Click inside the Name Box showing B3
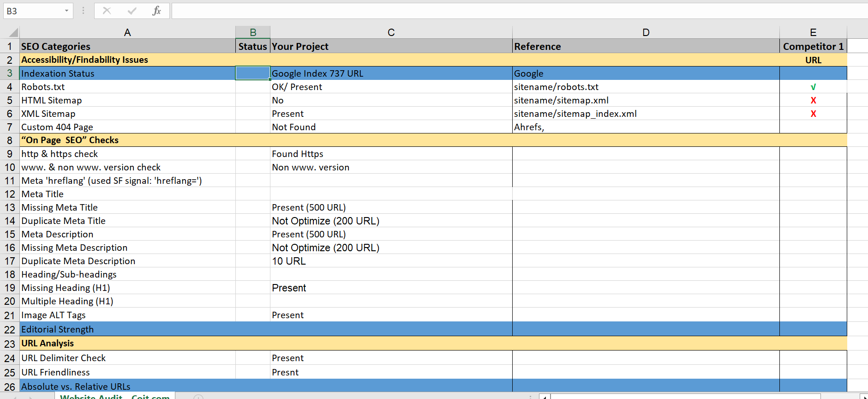Image resolution: width=868 pixels, height=399 pixels. tap(32, 11)
